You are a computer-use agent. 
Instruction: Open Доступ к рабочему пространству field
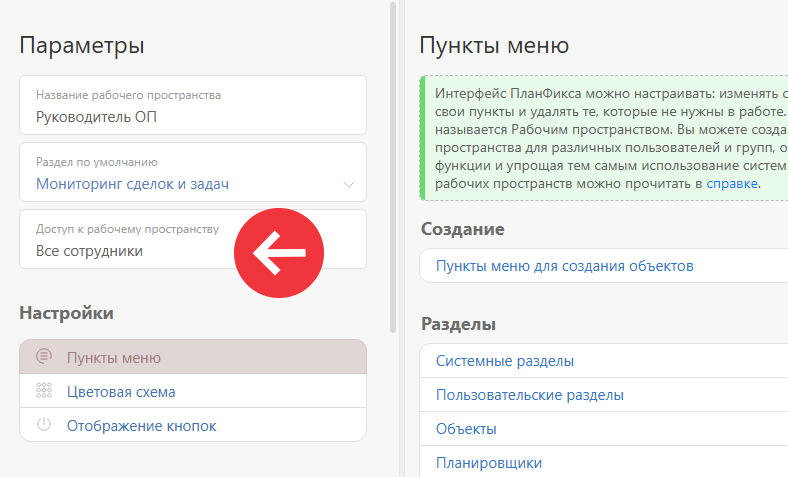point(193,239)
